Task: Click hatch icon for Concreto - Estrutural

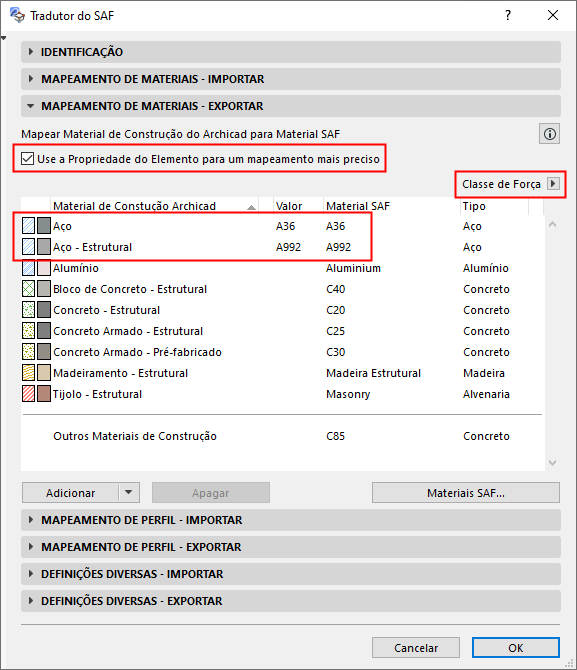Action: 29,309
